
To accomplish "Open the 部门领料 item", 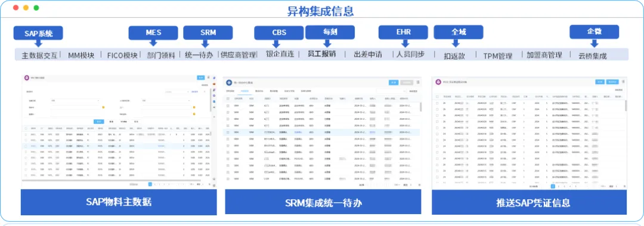I will [x=161, y=55].
